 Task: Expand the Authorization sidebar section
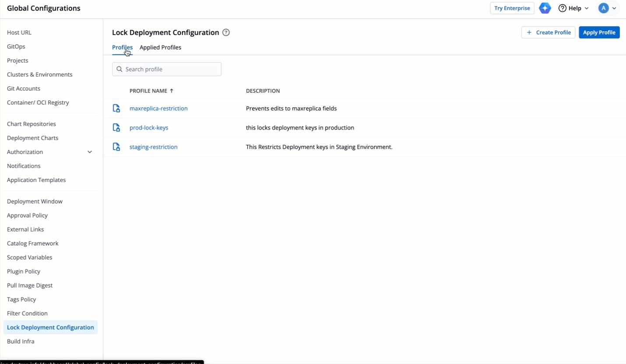point(89,152)
